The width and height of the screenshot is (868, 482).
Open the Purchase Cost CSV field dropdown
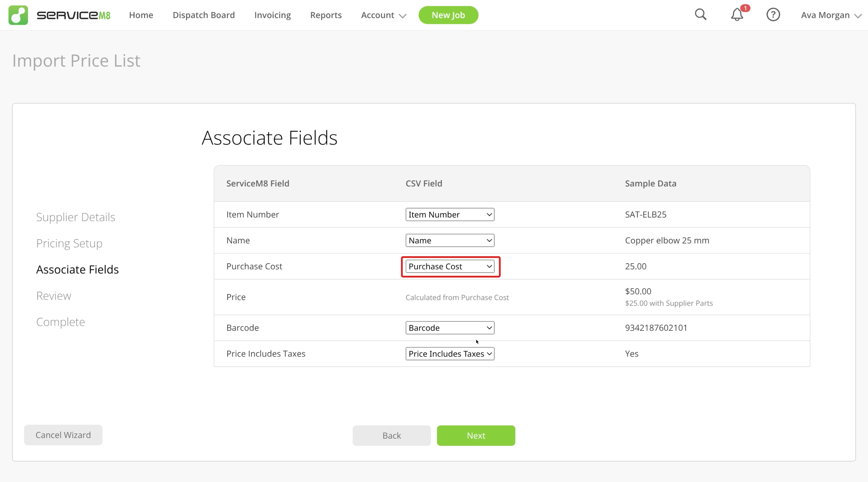tap(450, 266)
